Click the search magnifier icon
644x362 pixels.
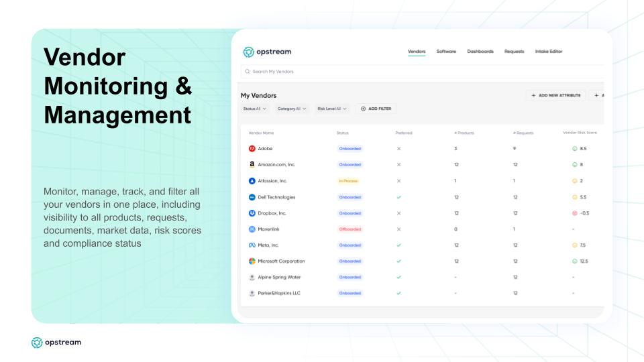pyautogui.click(x=248, y=72)
